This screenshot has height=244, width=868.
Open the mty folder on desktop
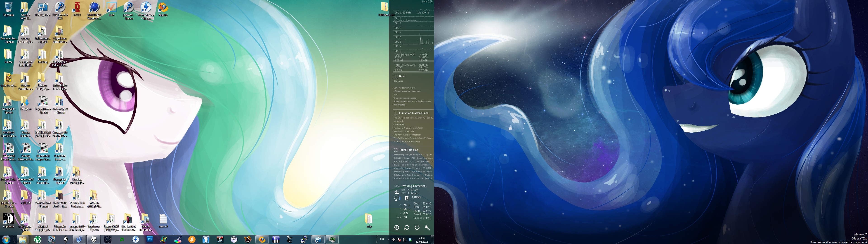(x=369, y=221)
